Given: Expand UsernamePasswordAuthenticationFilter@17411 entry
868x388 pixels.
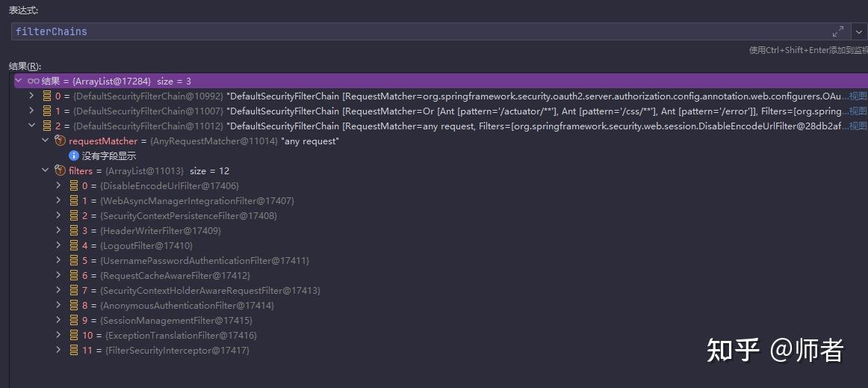Looking at the screenshot, I should point(59,260).
